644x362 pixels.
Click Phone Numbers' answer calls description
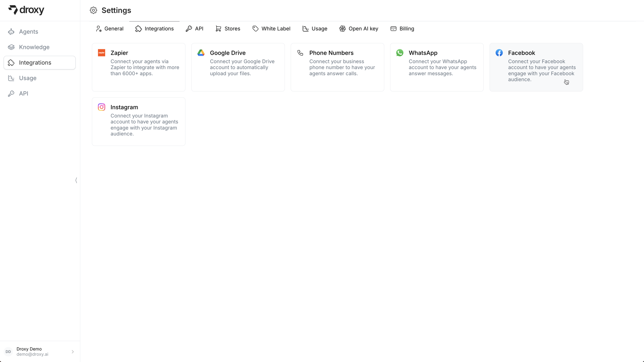[x=342, y=68]
